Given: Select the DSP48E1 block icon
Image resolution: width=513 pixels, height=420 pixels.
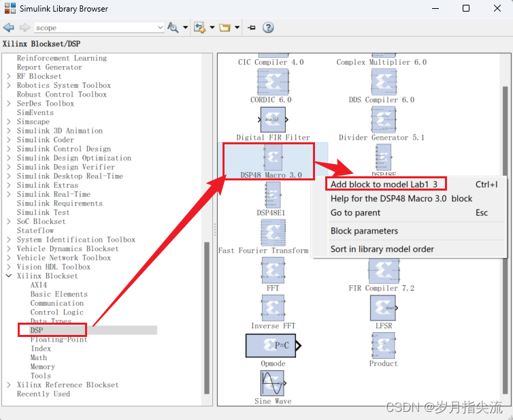Looking at the screenshot, I should click(272, 195).
